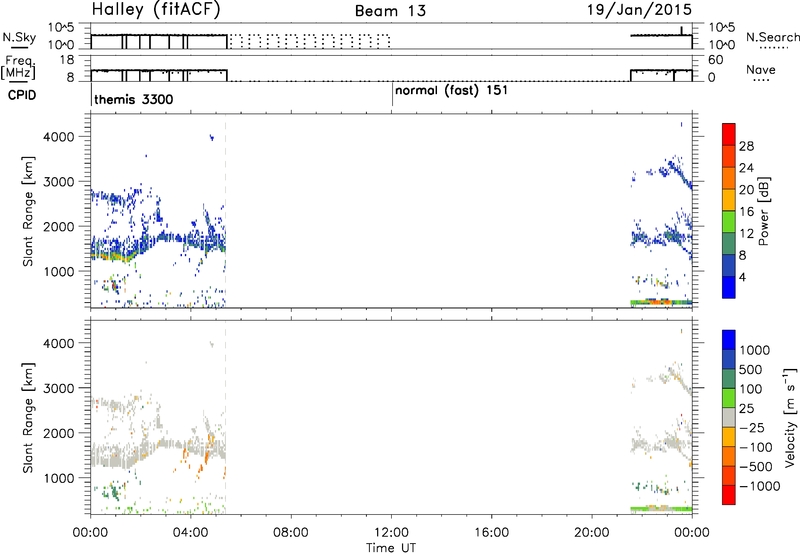Click the '18' frequency axis tick label
The width and height of the screenshot is (800, 554).
point(67,60)
